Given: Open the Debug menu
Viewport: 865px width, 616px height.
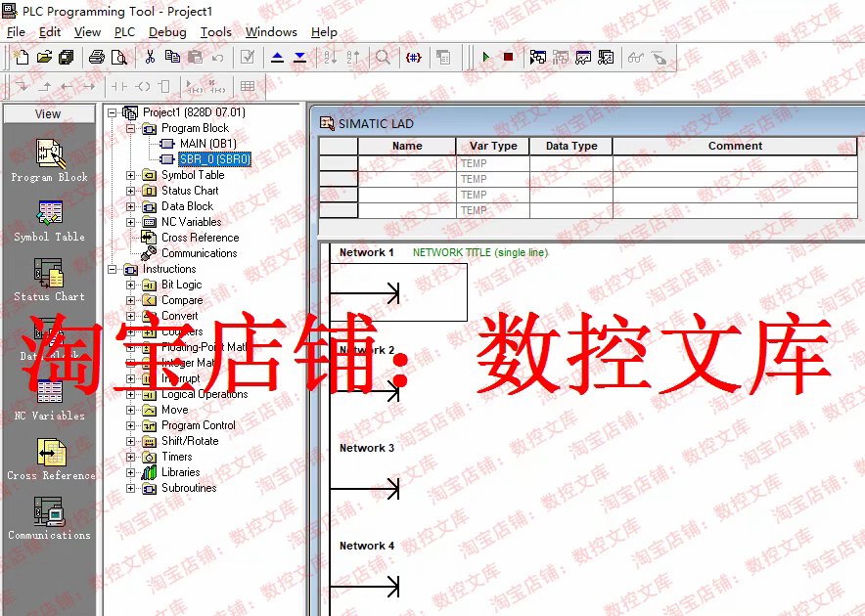Looking at the screenshot, I should [x=167, y=32].
